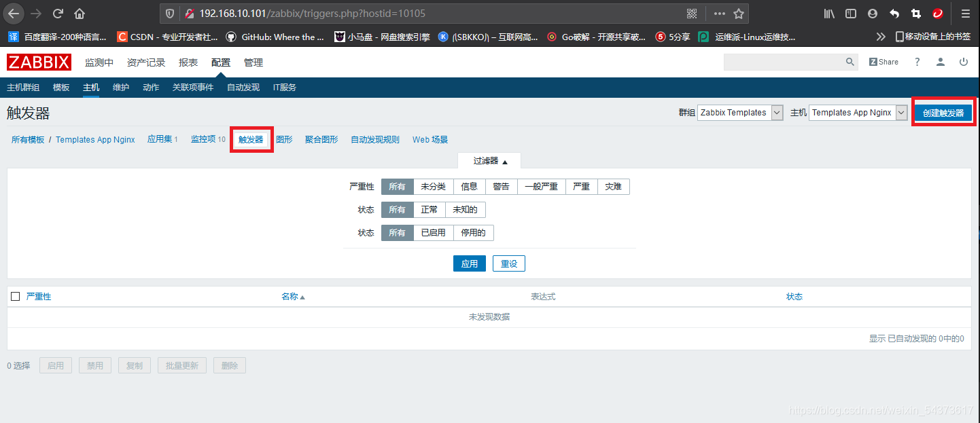Open the 小马盘 bookmark
The height and width of the screenshot is (423, 980).
tap(382, 37)
